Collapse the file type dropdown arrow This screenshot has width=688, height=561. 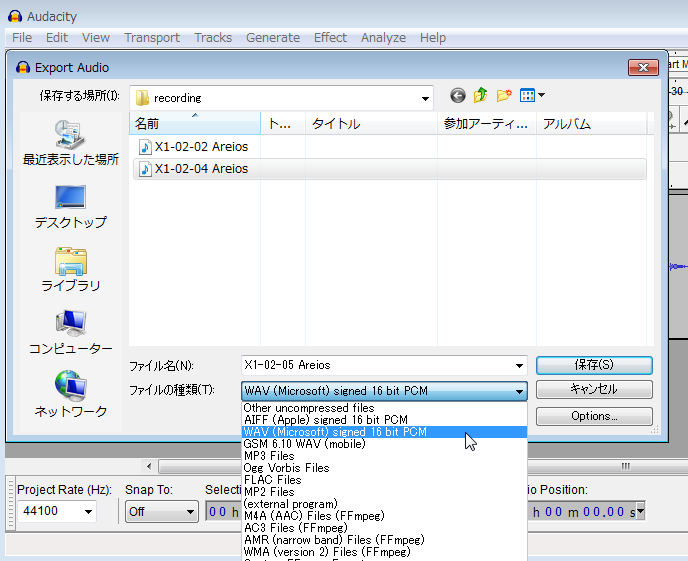[x=519, y=391]
